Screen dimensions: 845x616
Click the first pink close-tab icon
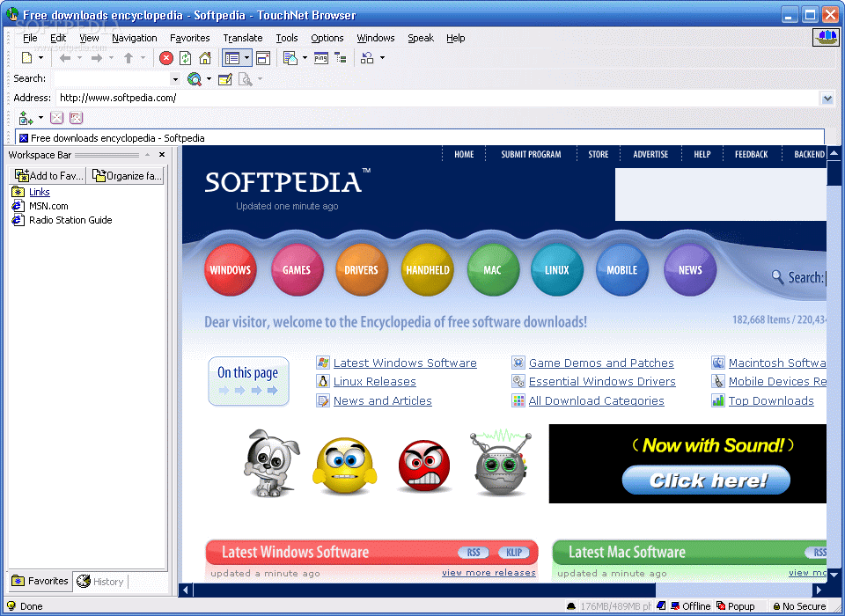[57, 118]
